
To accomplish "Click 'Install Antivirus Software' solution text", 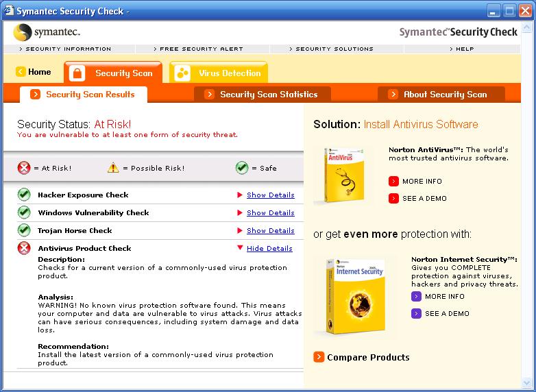I will (x=421, y=124).
